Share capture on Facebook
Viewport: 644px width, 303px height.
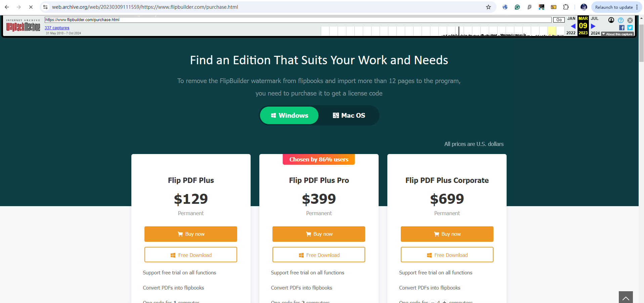622,28
